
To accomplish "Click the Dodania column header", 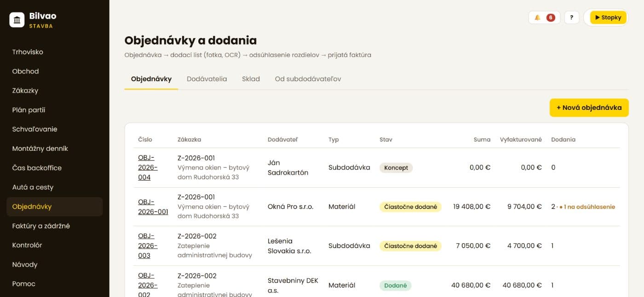I will 563,139.
